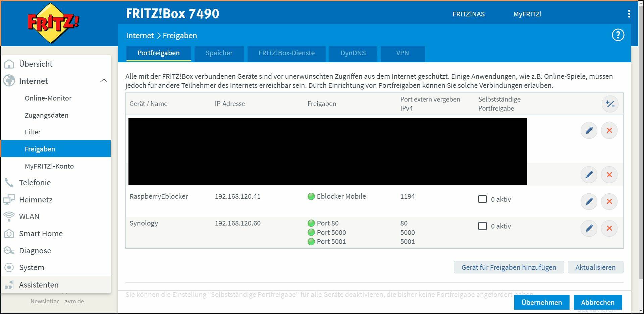Click IP address 192.168.120.41
The width and height of the screenshot is (644, 314).
coord(237,196)
